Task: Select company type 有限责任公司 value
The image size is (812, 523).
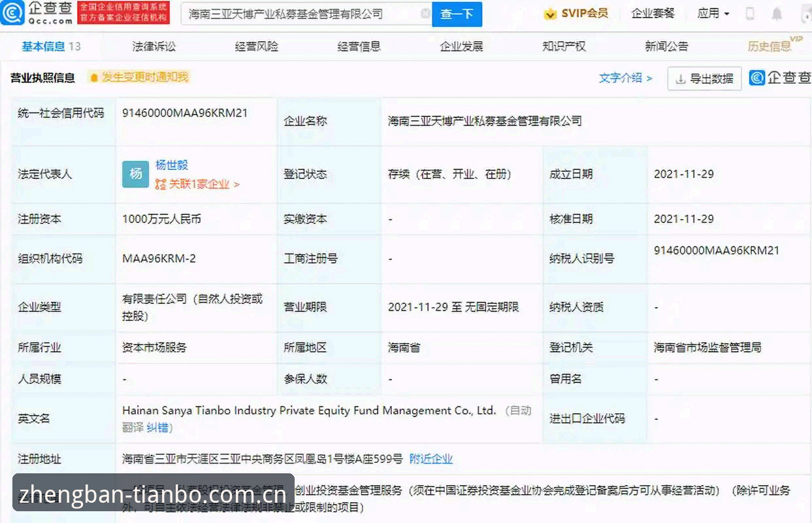Action: pos(192,307)
